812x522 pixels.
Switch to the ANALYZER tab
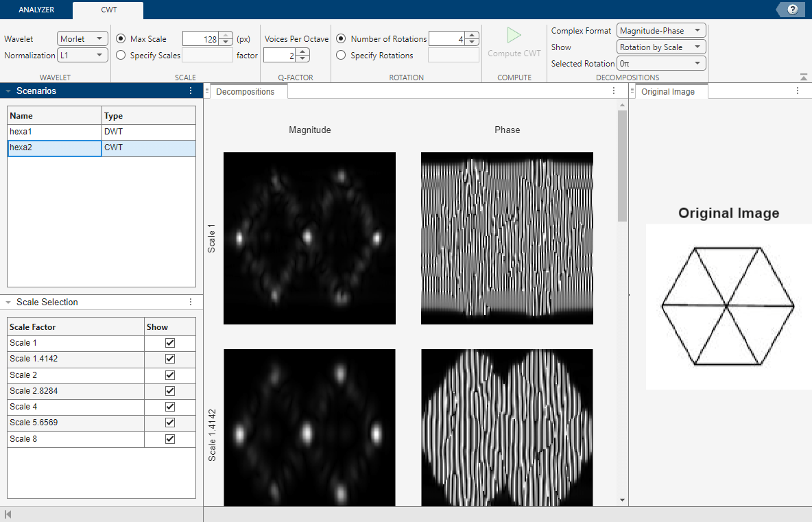[36, 10]
